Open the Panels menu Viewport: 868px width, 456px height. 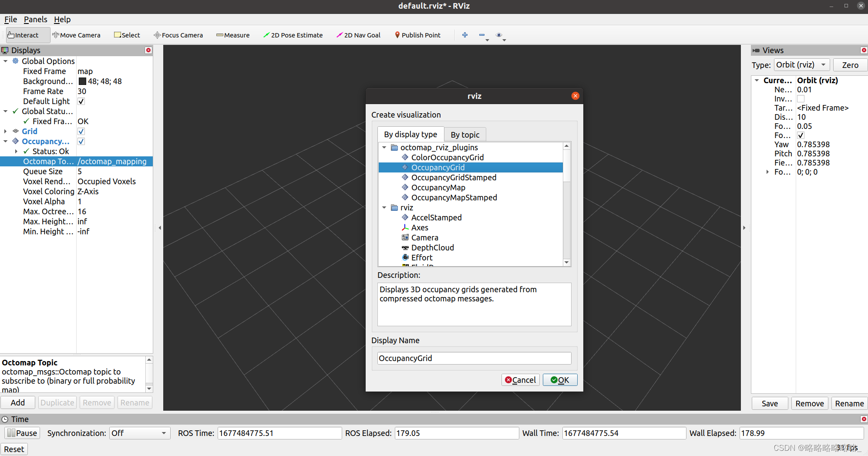(35, 19)
